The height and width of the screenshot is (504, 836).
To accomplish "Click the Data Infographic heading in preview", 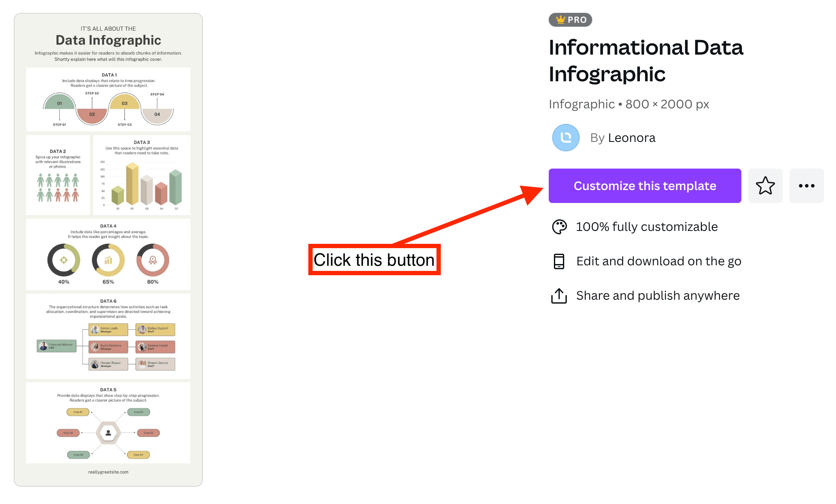I will pos(108,40).
